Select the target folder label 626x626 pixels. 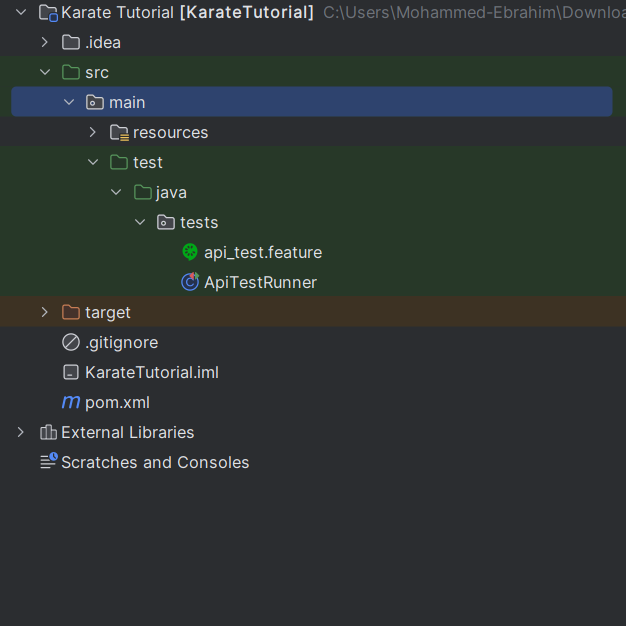tap(108, 313)
